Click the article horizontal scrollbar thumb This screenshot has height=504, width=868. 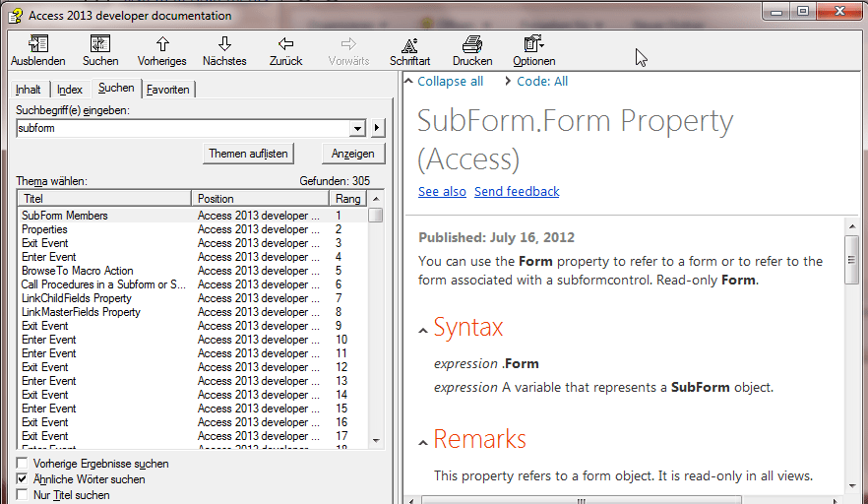tap(581, 500)
